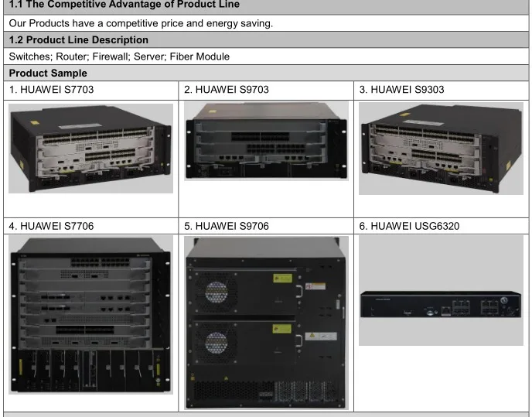Click the '1. HUAWEI S7703' label
Screen dimensions: 532x417
coord(51,90)
